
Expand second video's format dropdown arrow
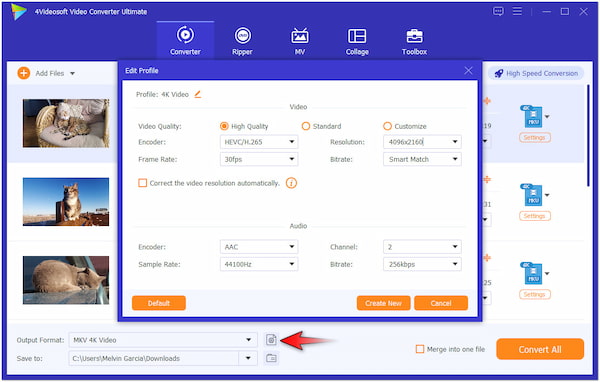point(547,195)
